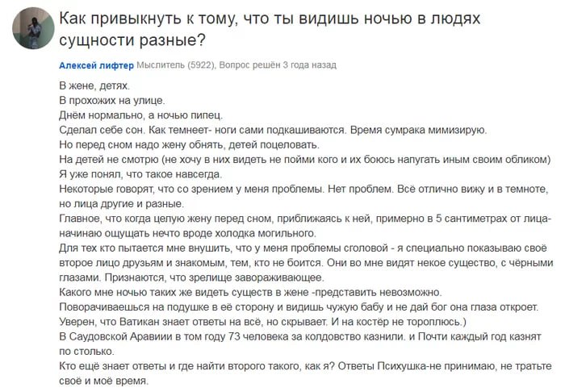Open the asker's round profile avatar
565x392 pixels.
pos(34,28)
